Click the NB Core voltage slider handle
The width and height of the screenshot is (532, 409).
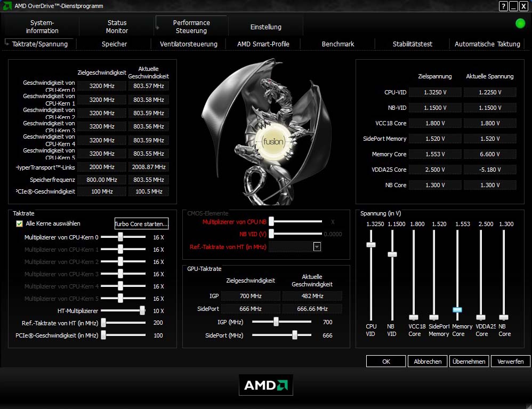pos(504,317)
